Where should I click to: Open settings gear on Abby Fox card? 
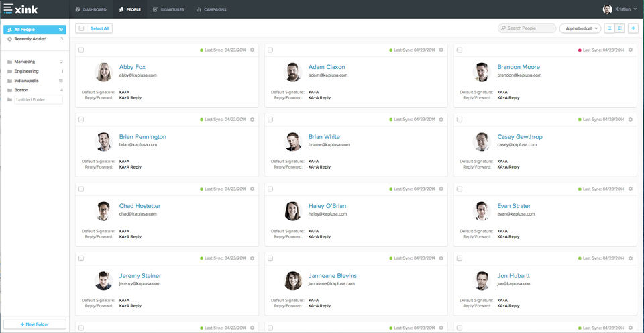pyautogui.click(x=252, y=50)
